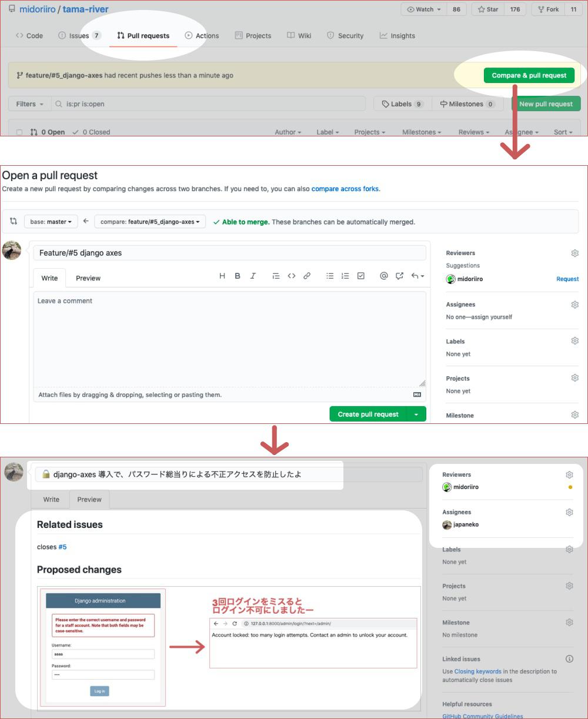Insert a bulleted list
The height and width of the screenshot is (719, 588).
click(330, 276)
